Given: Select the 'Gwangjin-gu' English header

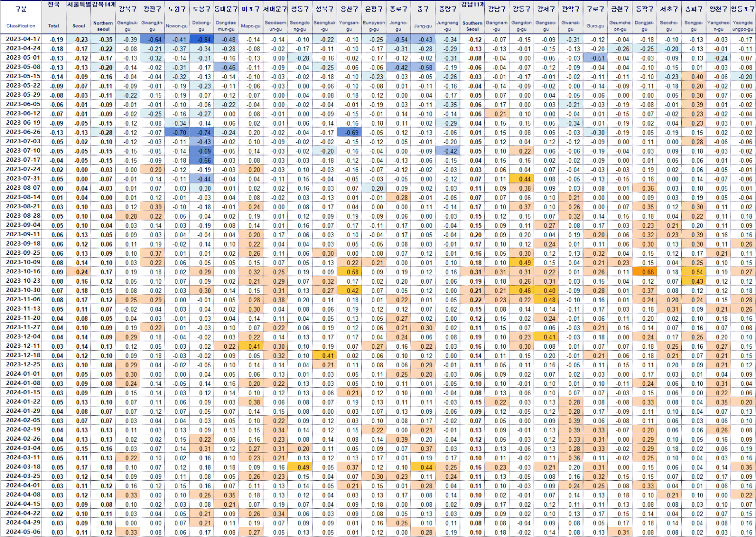Looking at the screenshot, I should [152, 26].
